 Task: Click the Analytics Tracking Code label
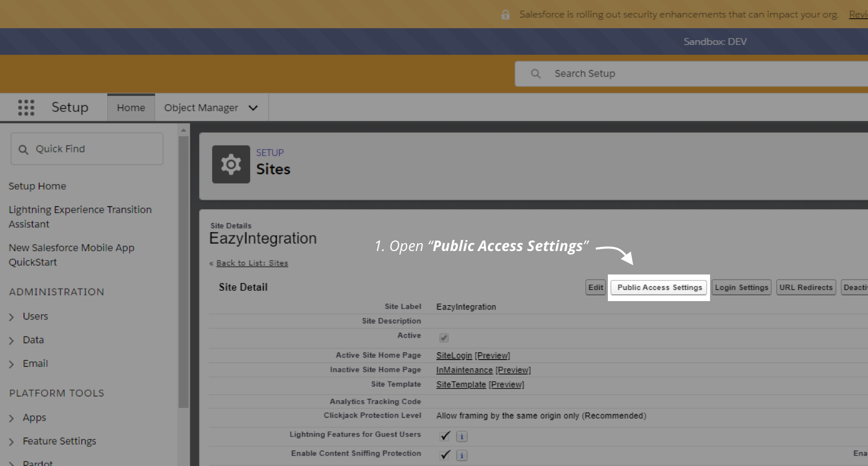point(375,401)
